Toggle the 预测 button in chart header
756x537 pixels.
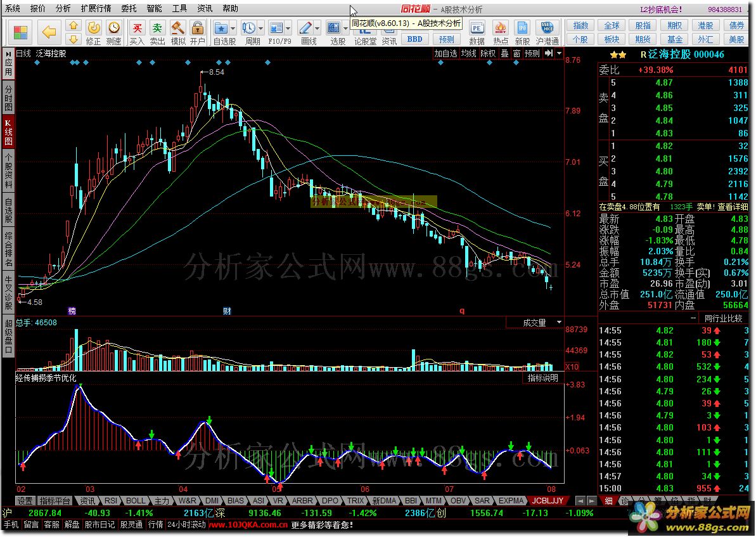pos(532,53)
